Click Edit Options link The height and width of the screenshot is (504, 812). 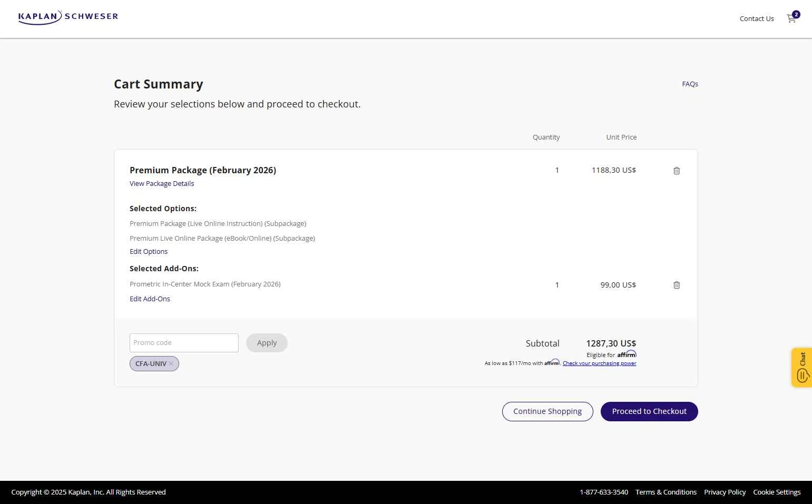[x=149, y=251]
